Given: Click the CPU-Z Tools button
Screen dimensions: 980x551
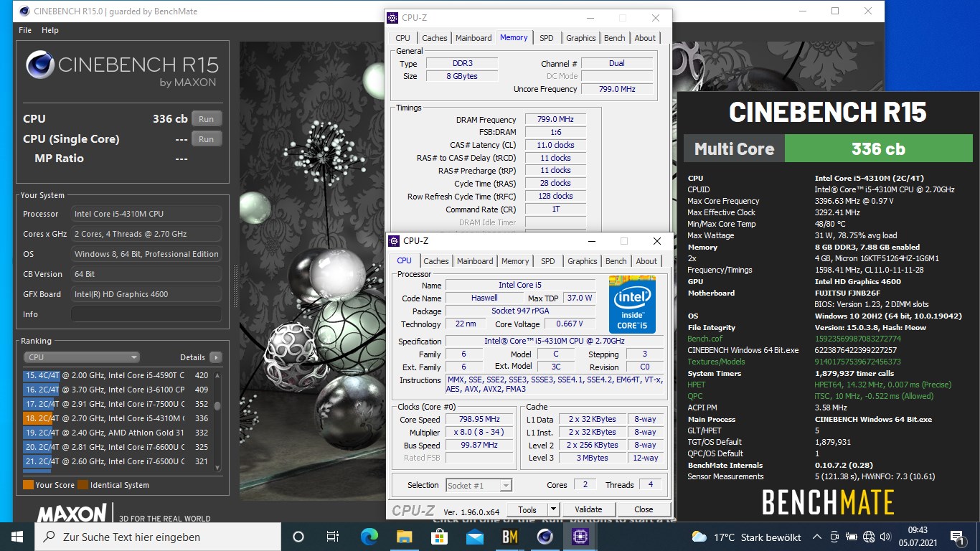Looking at the screenshot, I should 527,509.
